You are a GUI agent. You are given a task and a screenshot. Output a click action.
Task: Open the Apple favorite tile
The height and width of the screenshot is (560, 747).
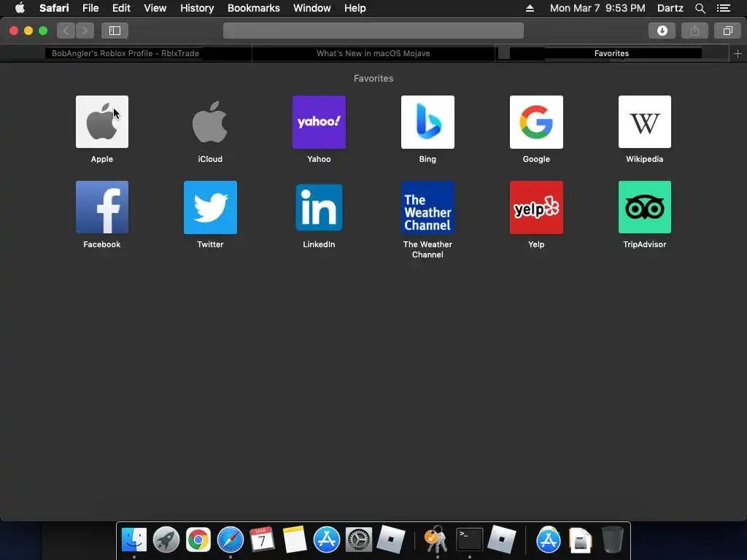102,122
